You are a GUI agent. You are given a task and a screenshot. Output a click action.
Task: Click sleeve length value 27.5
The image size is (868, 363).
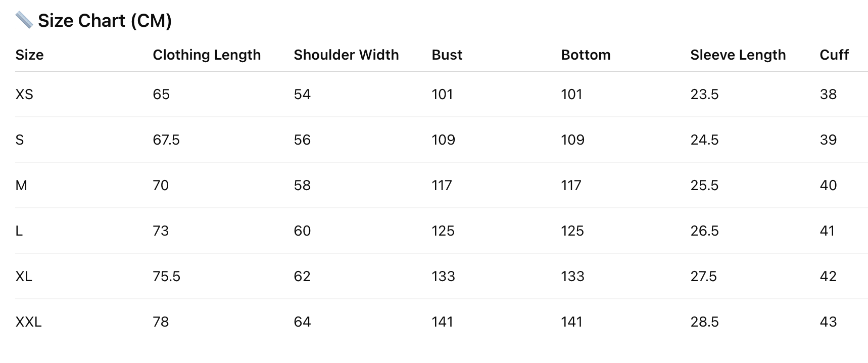pyautogui.click(x=704, y=277)
